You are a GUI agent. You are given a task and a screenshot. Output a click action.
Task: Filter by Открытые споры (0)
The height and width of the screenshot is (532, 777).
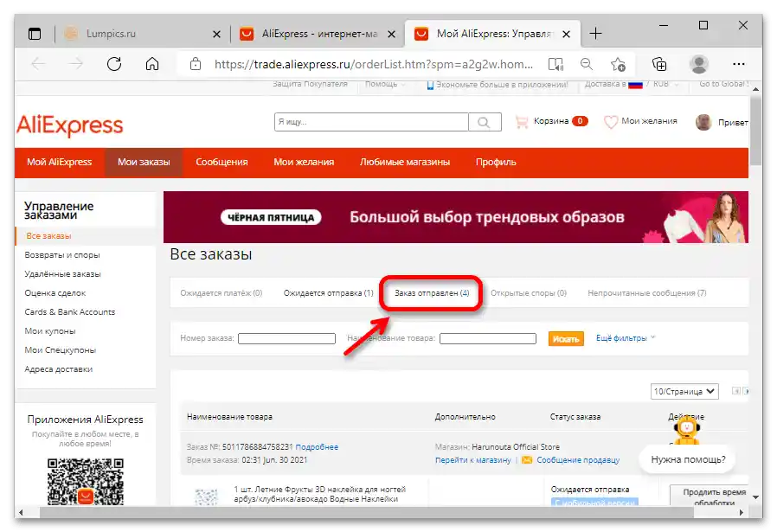pos(529,293)
